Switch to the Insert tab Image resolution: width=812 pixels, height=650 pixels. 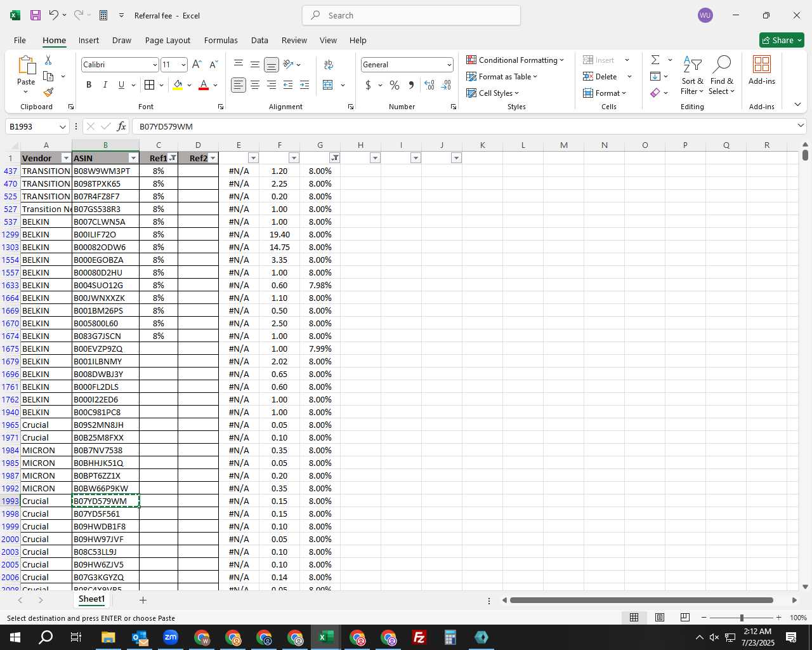coord(89,40)
